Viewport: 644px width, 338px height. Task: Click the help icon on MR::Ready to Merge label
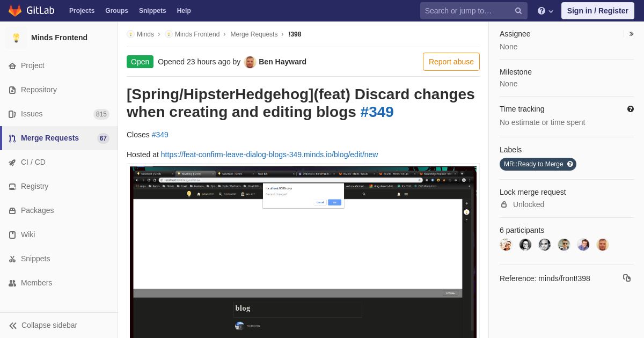[570, 164]
